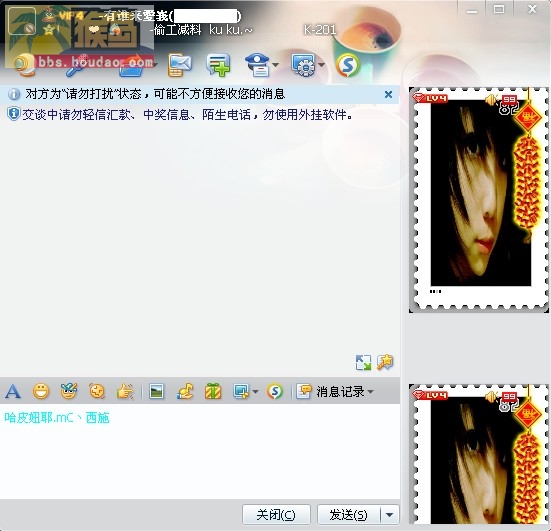Click your own QQ Show portrait at lower right

(479, 454)
